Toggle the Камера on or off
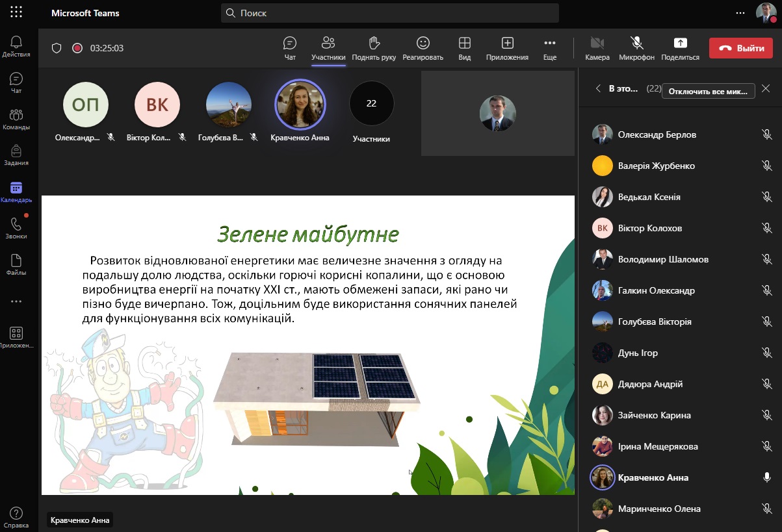 [x=597, y=49]
